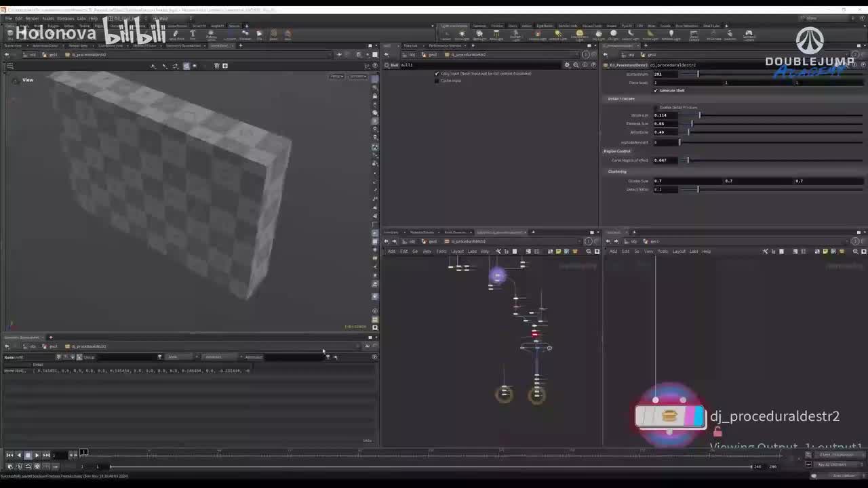Open the Rigid Bodies shelf tab
This screenshot has width=868, height=488.
(x=545, y=26)
